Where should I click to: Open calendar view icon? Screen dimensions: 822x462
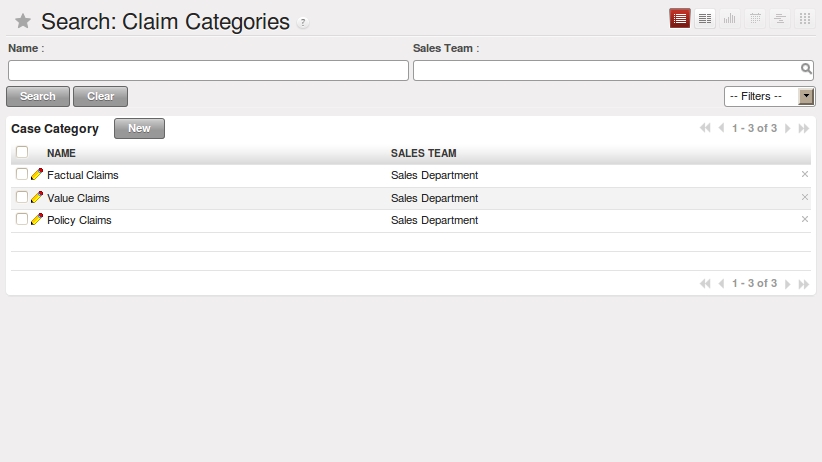point(755,18)
